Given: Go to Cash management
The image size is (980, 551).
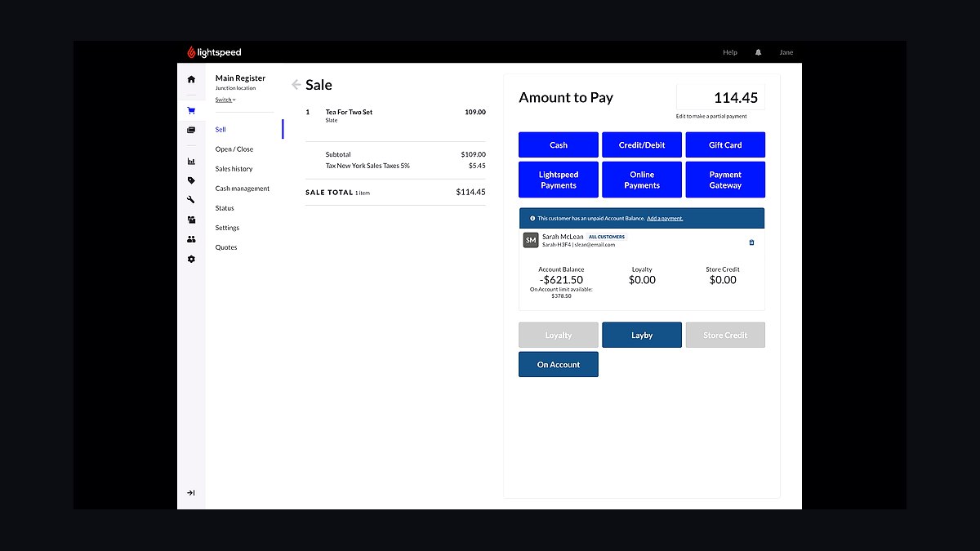Looking at the screenshot, I should [243, 189].
